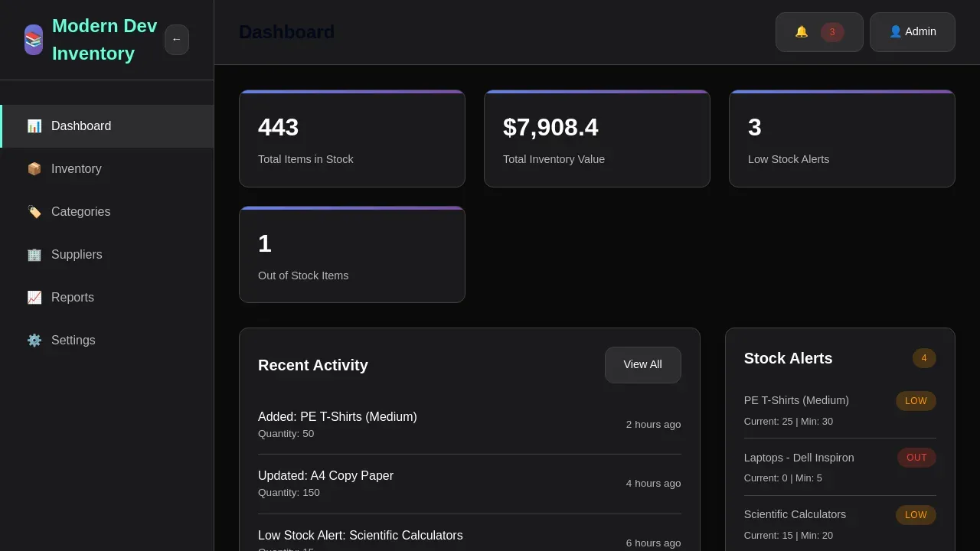This screenshot has height=551, width=980.
Task: Click the Settings gear icon
Action: pos(34,341)
